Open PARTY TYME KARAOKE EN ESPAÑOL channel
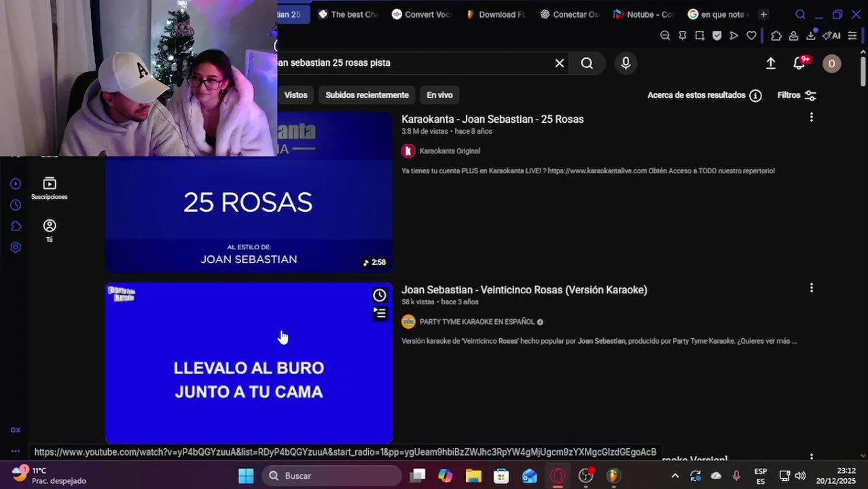This screenshot has width=868, height=489. (x=477, y=322)
